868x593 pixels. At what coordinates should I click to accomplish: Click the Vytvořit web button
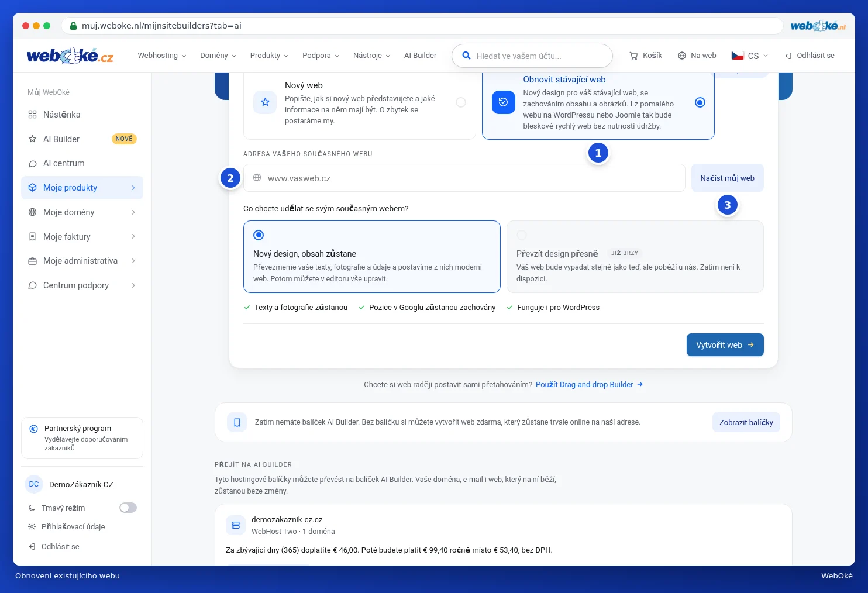[x=725, y=345]
